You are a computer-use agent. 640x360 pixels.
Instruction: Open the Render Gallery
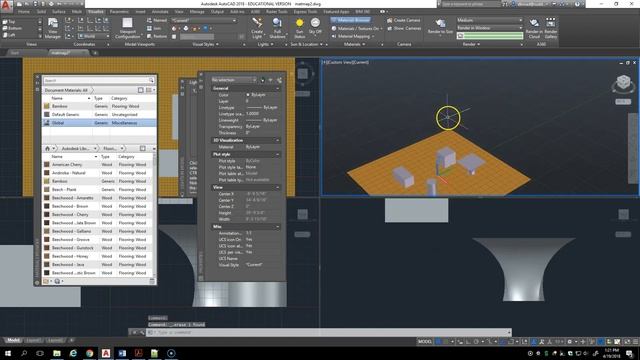pyautogui.click(x=551, y=28)
